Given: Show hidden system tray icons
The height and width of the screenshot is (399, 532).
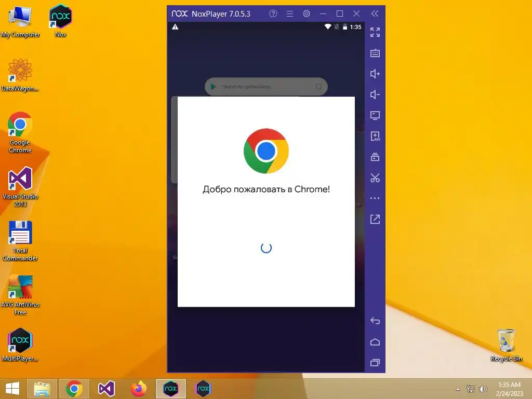Looking at the screenshot, I should [x=458, y=389].
